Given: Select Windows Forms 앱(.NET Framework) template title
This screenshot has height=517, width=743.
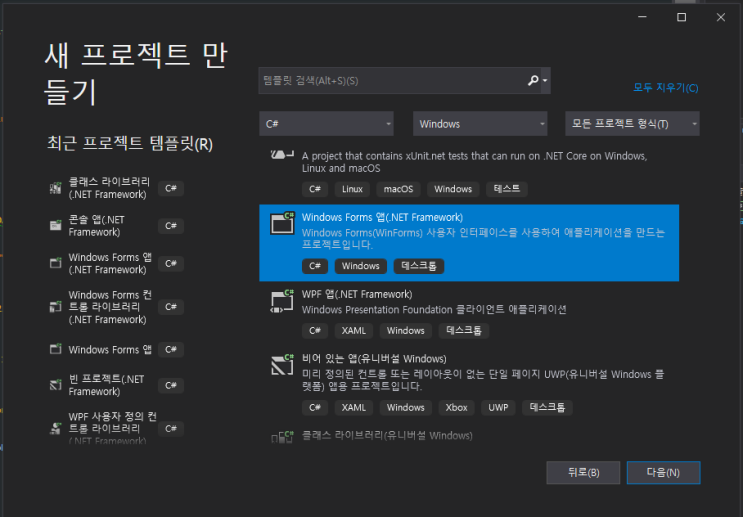Looking at the screenshot, I should click(382, 217).
